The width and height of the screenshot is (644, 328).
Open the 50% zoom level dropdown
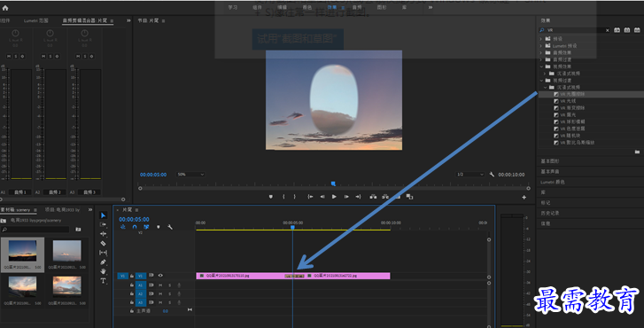tap(190, 175)
